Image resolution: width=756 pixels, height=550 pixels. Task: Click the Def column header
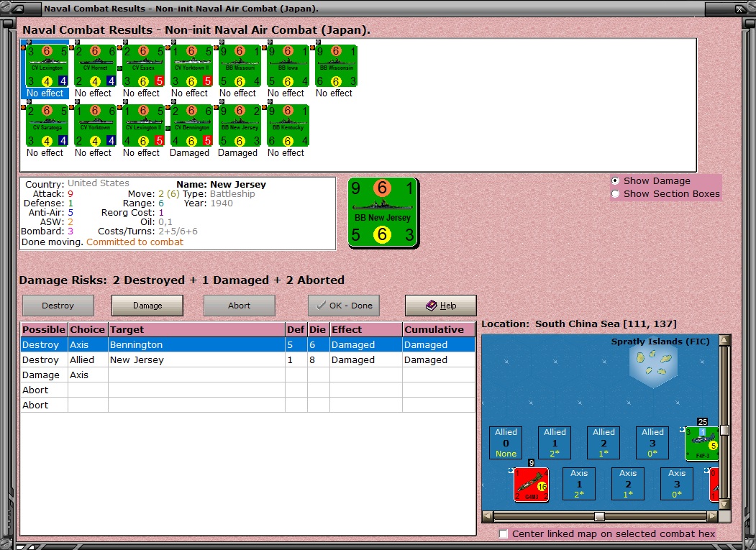tap(296, 330)
